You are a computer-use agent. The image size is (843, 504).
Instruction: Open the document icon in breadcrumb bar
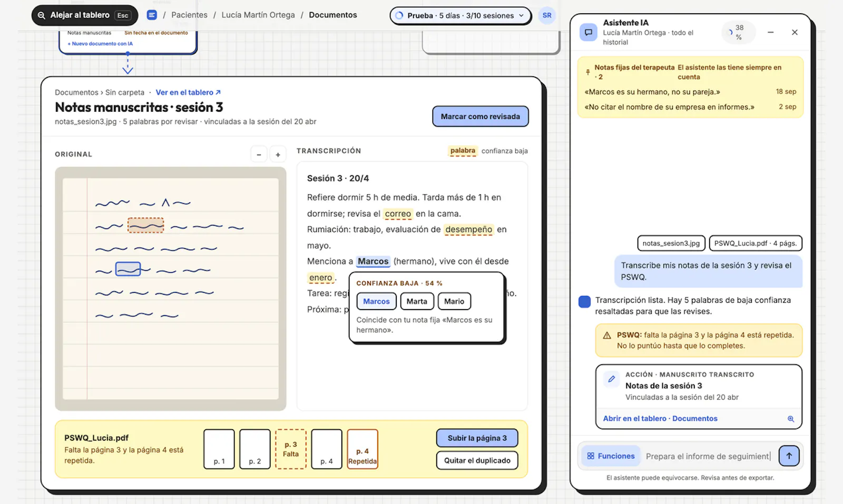[x=152, y=15]
